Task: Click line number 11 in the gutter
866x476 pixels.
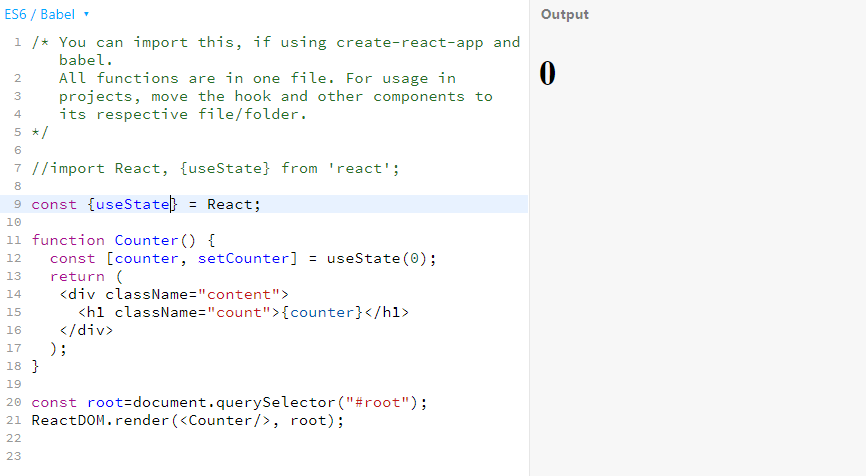Action: tap(14, 240)
